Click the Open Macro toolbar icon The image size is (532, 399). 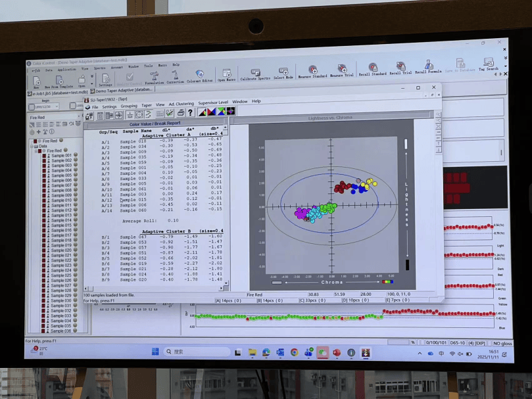pos(226,74)
